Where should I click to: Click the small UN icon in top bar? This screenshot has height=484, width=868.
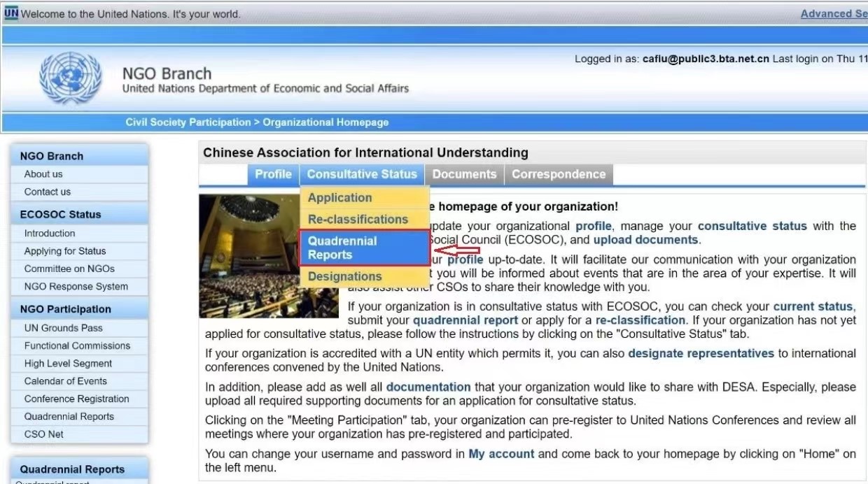11,13
